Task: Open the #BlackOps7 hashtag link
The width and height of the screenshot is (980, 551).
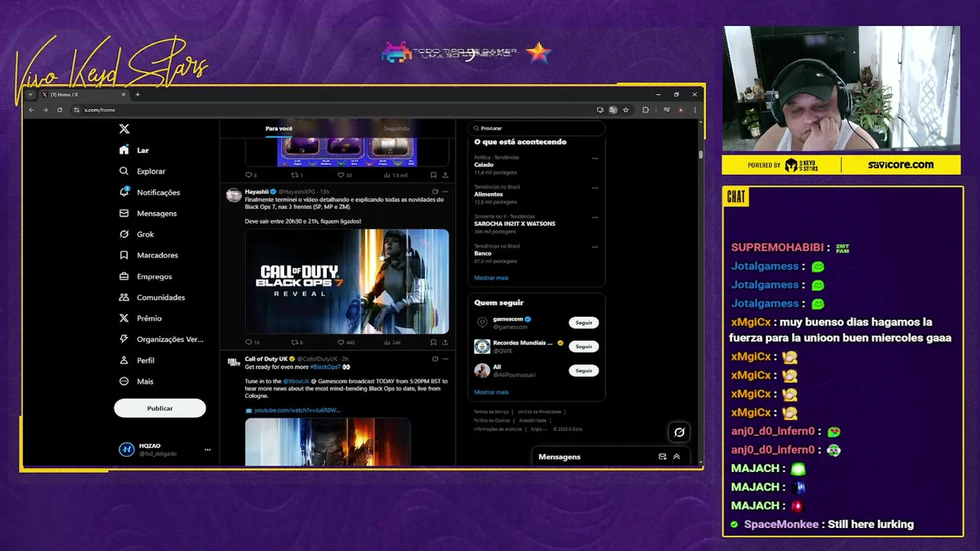Action: [x=325, y=367]
